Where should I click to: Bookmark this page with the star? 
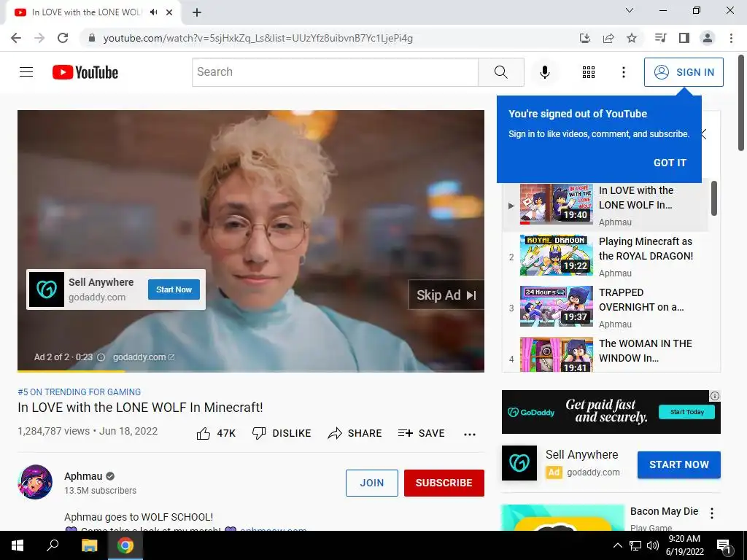click(x=632, y=38)
